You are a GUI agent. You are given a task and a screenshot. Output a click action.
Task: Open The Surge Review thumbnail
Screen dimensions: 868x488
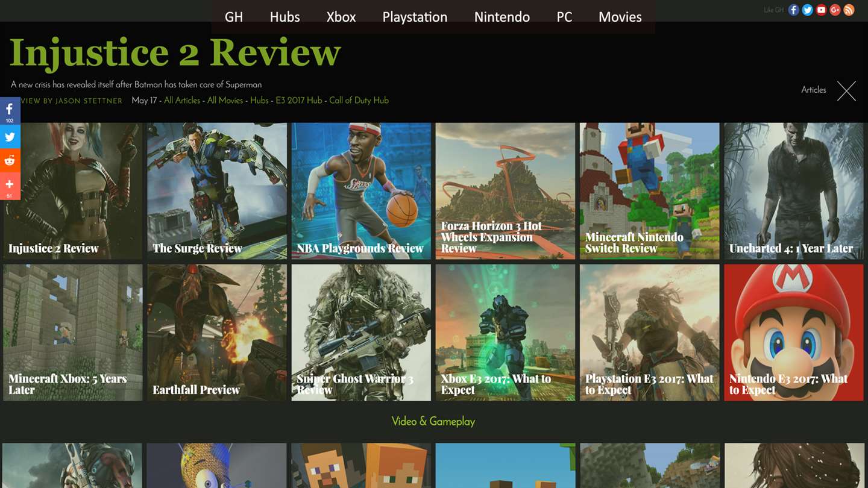coord(217,191)
